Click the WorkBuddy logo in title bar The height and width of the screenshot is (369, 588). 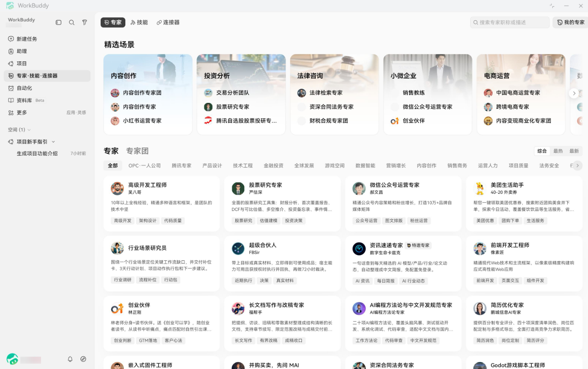[10, 6]
